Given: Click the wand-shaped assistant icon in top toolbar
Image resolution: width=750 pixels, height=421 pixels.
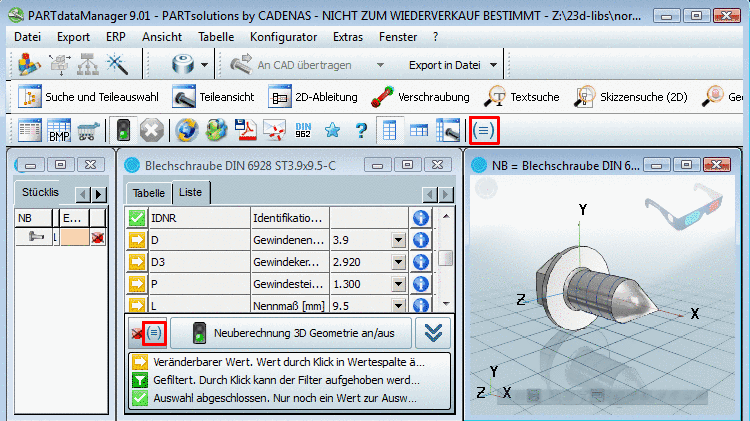Looking at the screenshot, I should pyautogui.click(x=117, y=64).
